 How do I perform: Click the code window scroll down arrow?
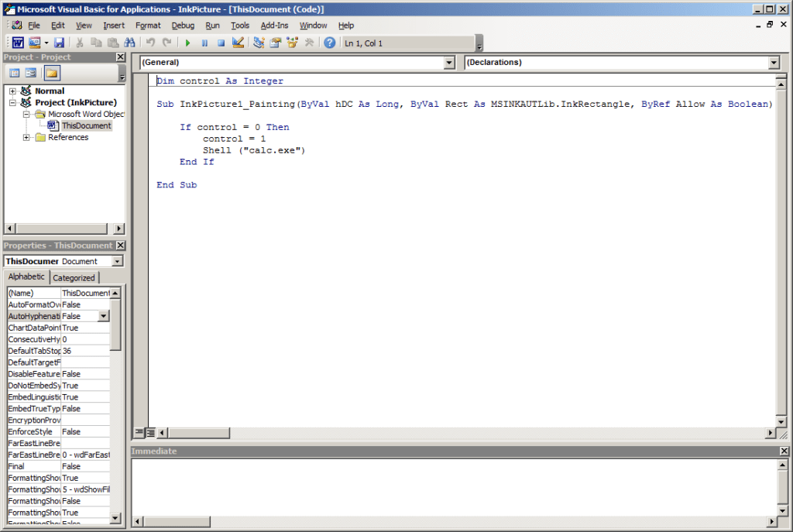pyautogui.click(x=781, y=422)
